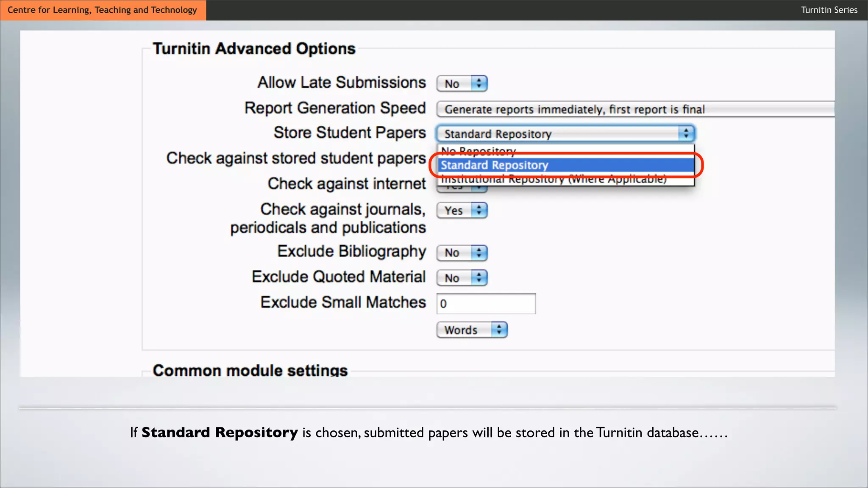The image size is (868, 488).
Task: Select the Store Student Papers combo box
Action: (559, 134)
